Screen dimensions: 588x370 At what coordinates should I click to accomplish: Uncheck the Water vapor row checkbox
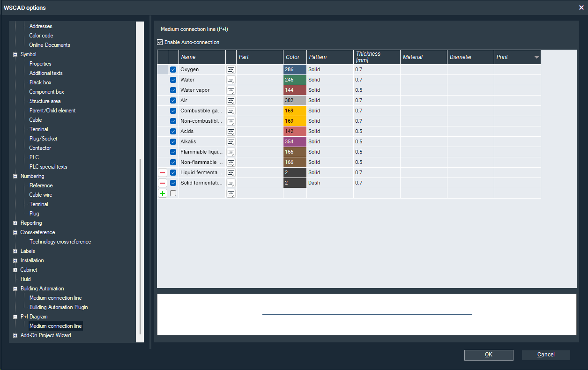point(173,90)
